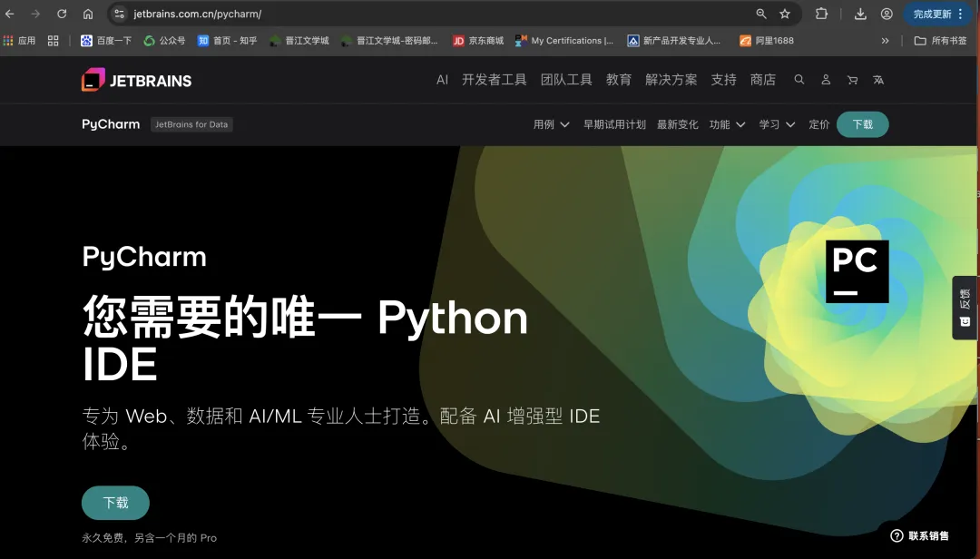Bookmark this page with the star icon
980x559 pixels.
(785, 14)
